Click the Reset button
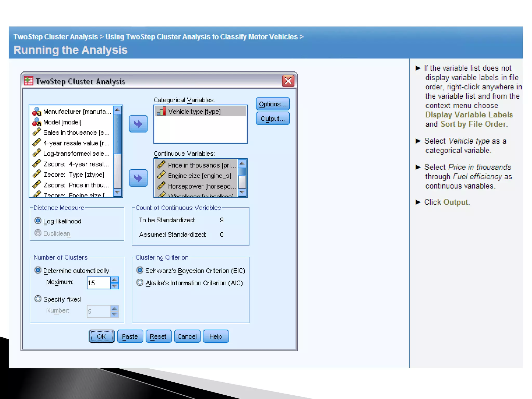The image size is (532, 399). [158, 337]
